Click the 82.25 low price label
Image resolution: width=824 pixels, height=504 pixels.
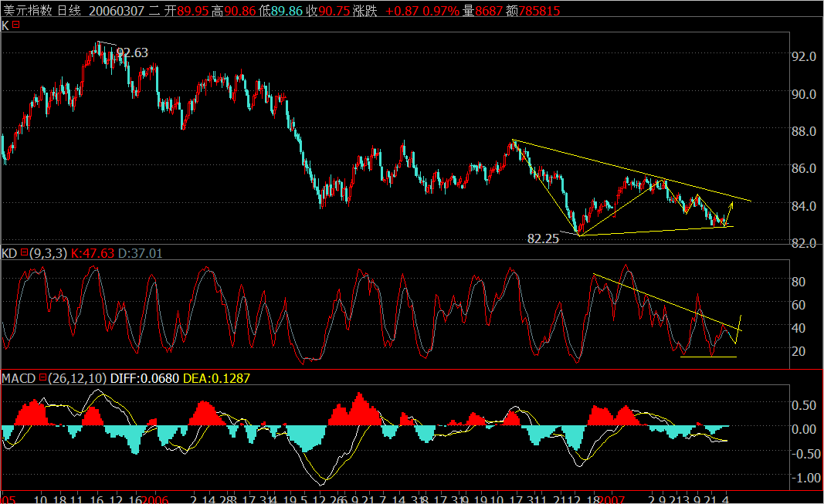pyautogui.click(x=543, y=238)
